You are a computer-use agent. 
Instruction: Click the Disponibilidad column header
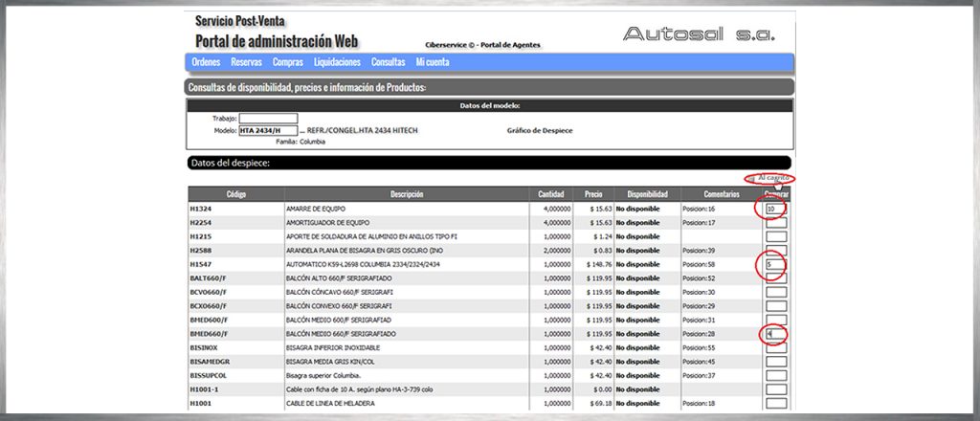click(x=646, y=193)
